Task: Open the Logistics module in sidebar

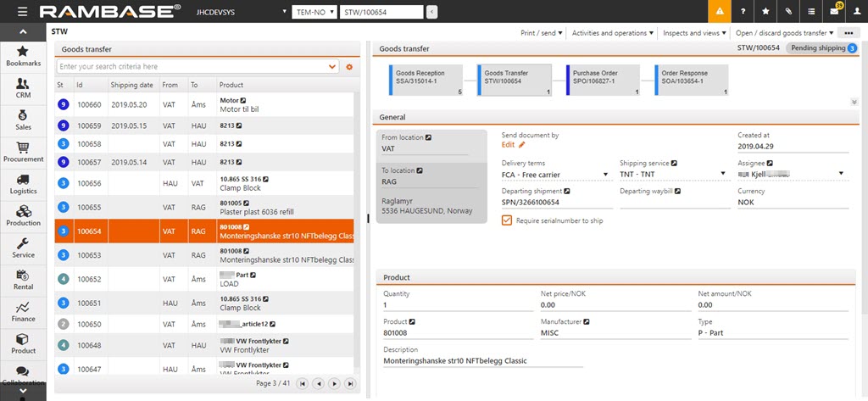Action: [23, 185]
